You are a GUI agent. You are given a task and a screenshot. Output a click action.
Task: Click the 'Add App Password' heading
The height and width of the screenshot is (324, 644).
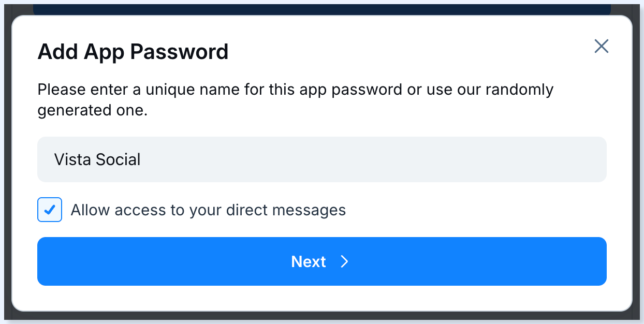point(133,52)
